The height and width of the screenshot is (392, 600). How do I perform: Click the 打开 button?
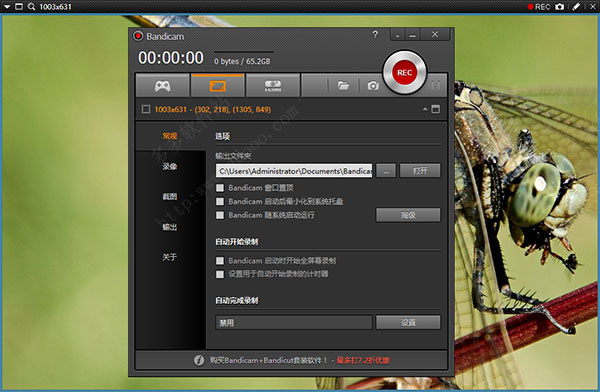click(x=420, y=171)
